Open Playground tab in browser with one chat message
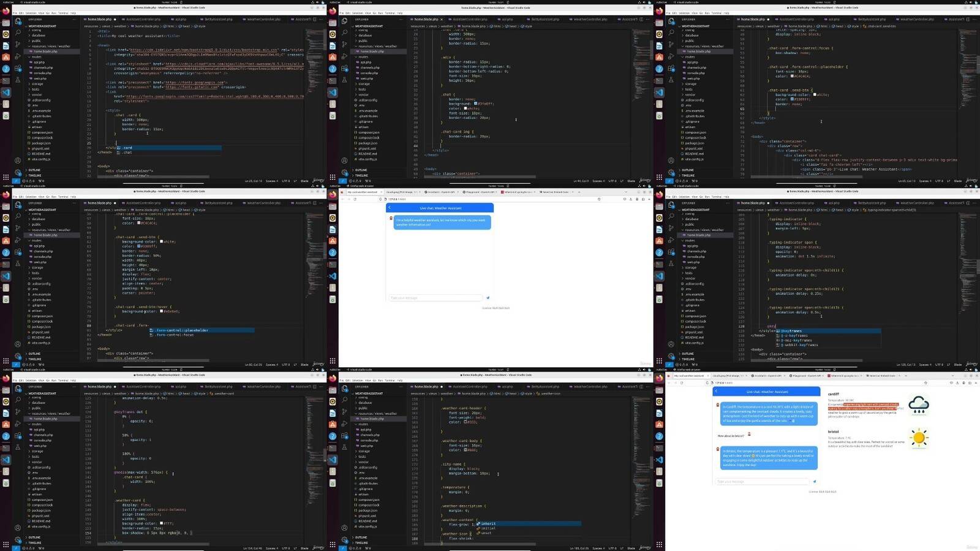The width and height of the screenshot is (980, 551). tap(480, 192)
